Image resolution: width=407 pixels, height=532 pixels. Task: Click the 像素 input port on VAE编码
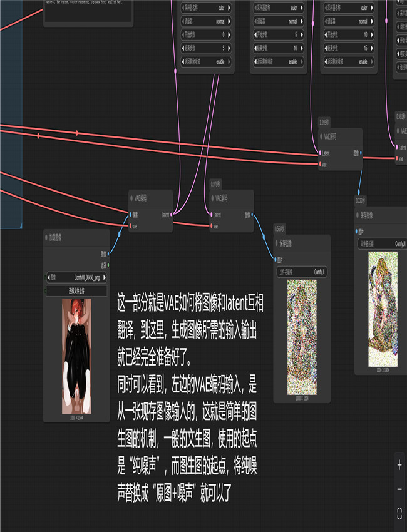(130, 215)
